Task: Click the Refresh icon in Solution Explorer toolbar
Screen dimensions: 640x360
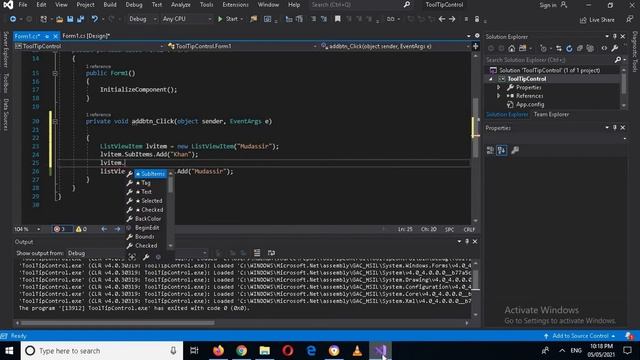Action: coord(569,49)
